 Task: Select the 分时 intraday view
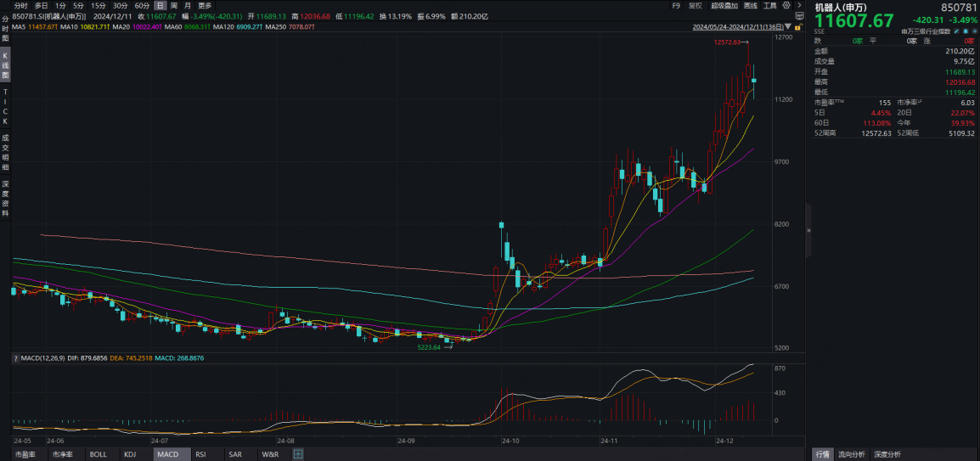pos(20,5)
